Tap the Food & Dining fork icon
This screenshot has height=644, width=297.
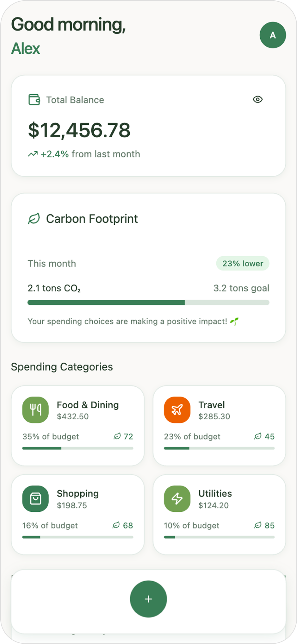coord(35,410)
